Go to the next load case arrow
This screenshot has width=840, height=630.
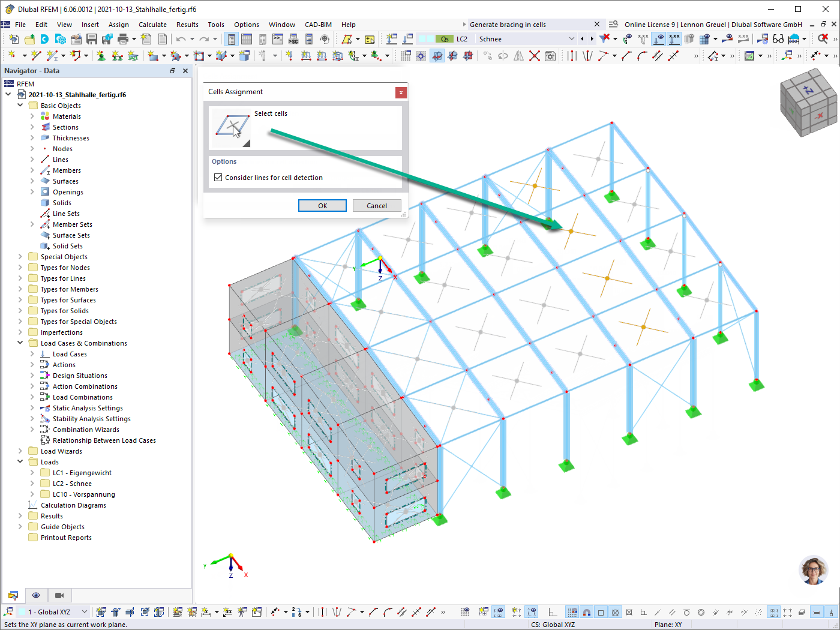pos(592,39)
